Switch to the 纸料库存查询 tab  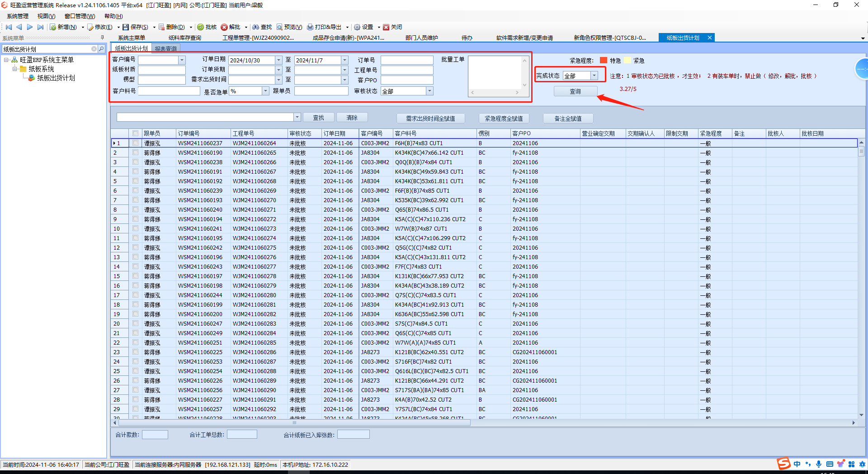click(185, 38)
